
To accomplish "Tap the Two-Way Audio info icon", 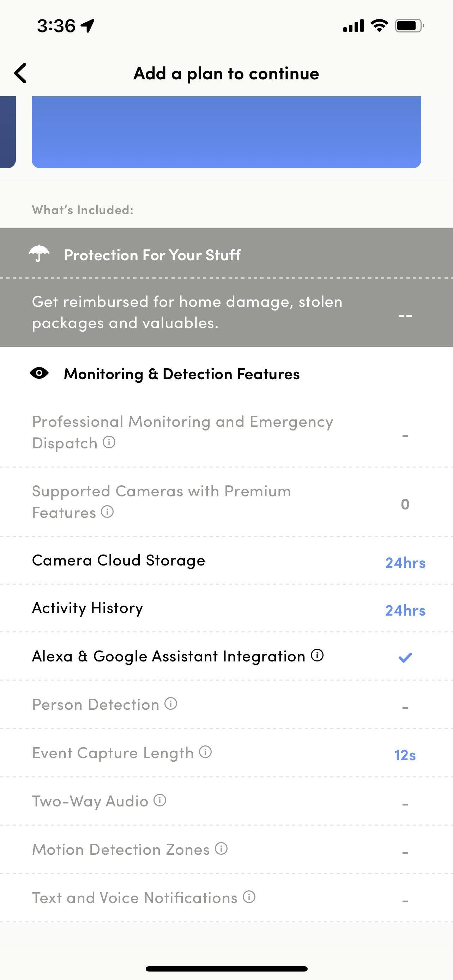I will (x=160, y=800).
